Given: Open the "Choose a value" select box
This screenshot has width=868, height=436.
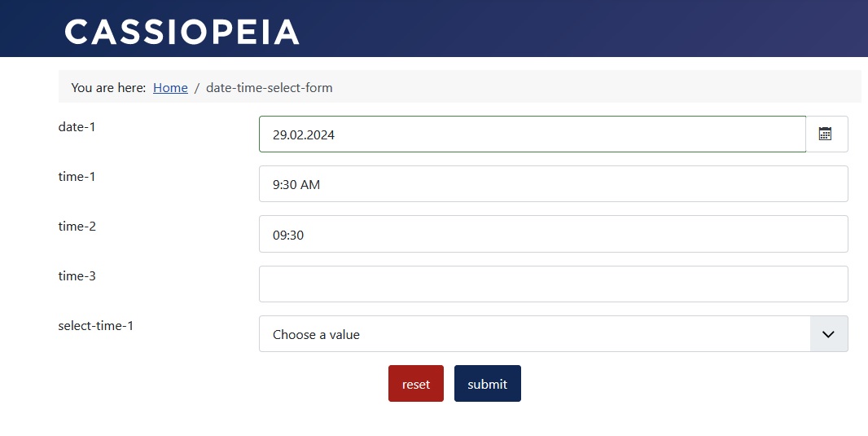Looking at the screenshot, I should click(x=534, y=334).
